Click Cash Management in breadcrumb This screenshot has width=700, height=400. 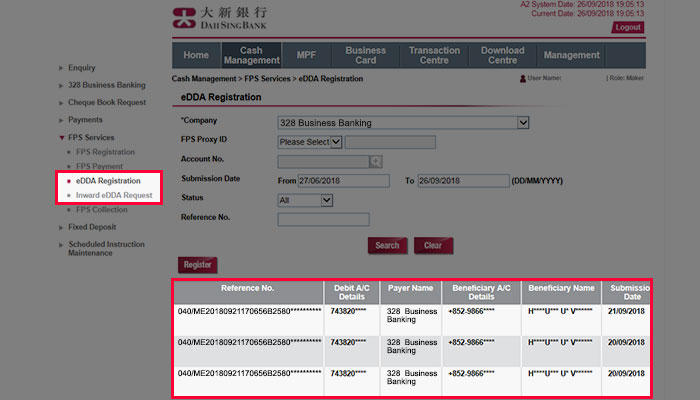pyautogui.click(x=204, y=79)
